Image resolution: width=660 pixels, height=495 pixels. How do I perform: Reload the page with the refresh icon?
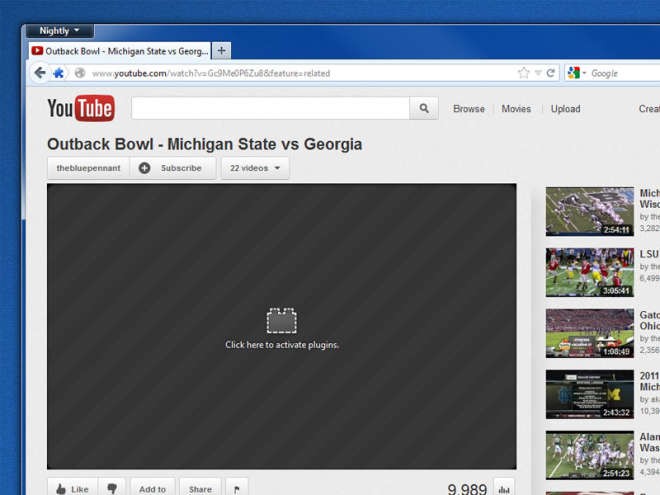pyautogui.click(x=551, y=73)
